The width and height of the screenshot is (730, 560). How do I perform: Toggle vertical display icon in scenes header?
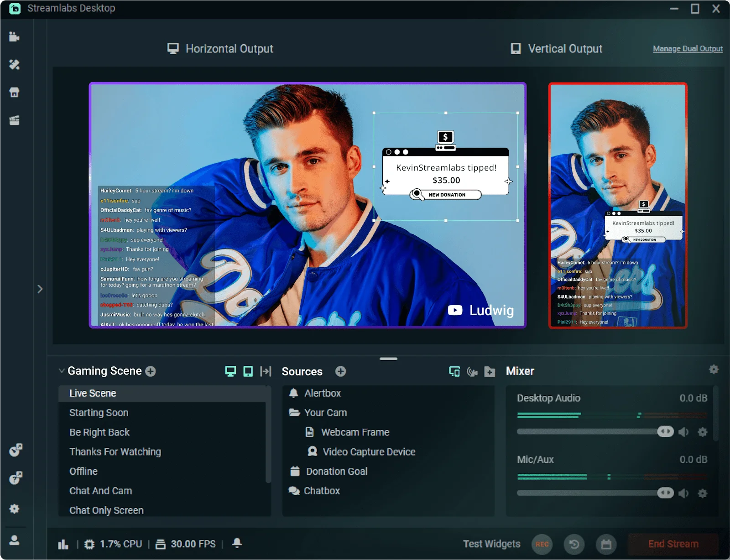[x=248, y=371]
